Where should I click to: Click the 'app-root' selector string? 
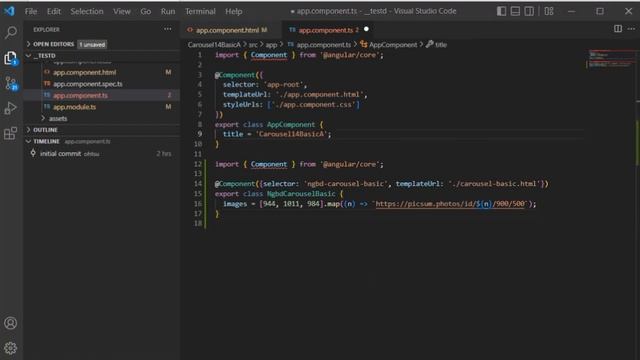283,84
